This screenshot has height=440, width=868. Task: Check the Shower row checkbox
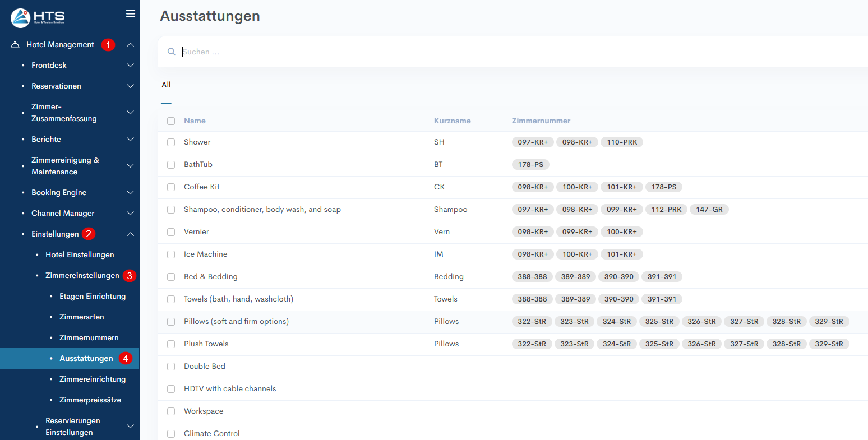click(x=171, y=142)
